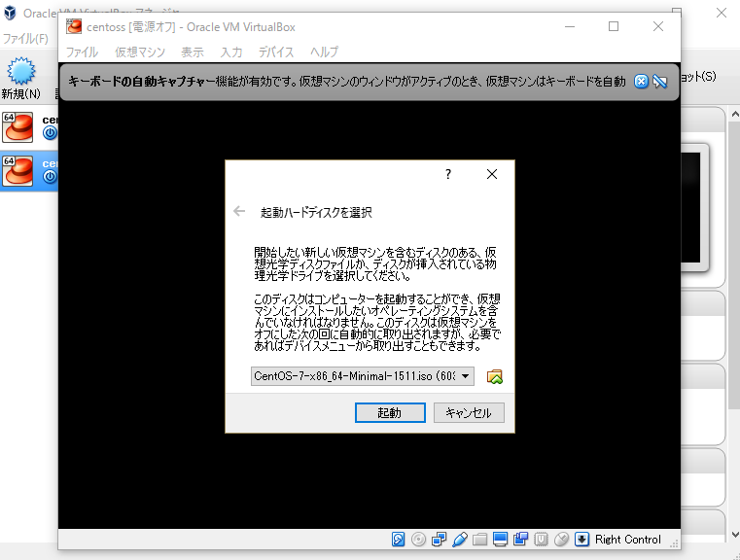The width and height of the screenshot is (740, 560).
Task: Click the network adapters status icon
Action: click(439, 539)
